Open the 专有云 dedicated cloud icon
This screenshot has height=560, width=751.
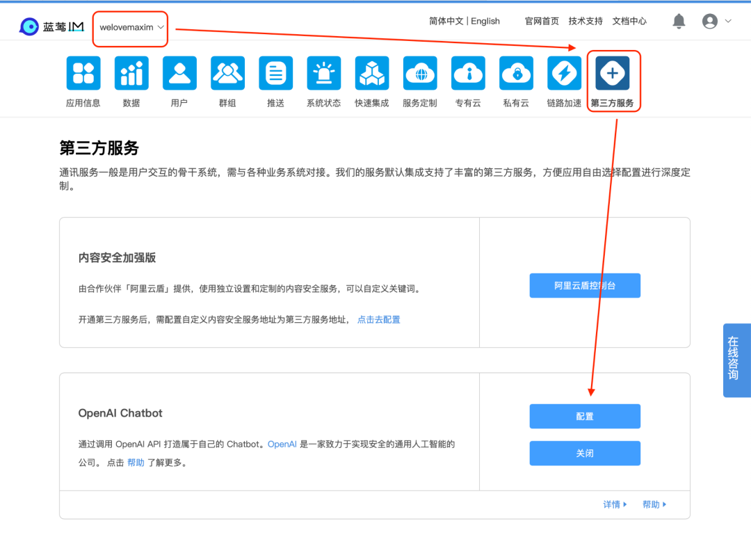click(469, 73)
